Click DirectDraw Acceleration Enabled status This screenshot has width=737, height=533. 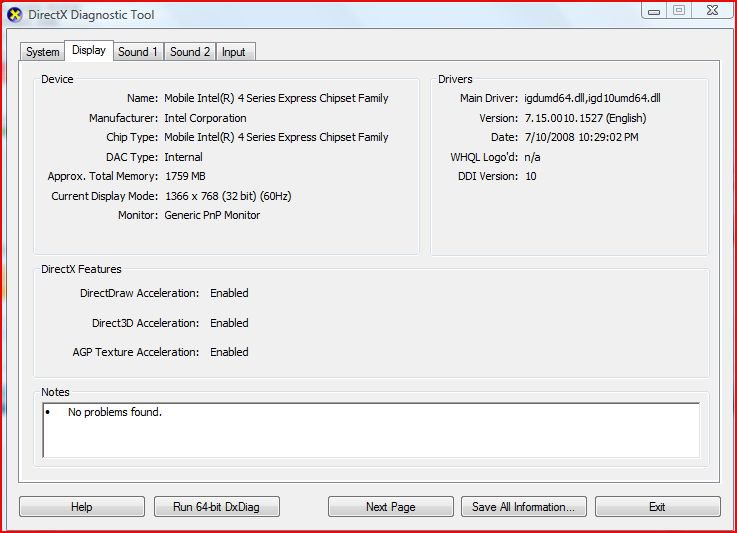pyautogui.click(x=229, y=293)
